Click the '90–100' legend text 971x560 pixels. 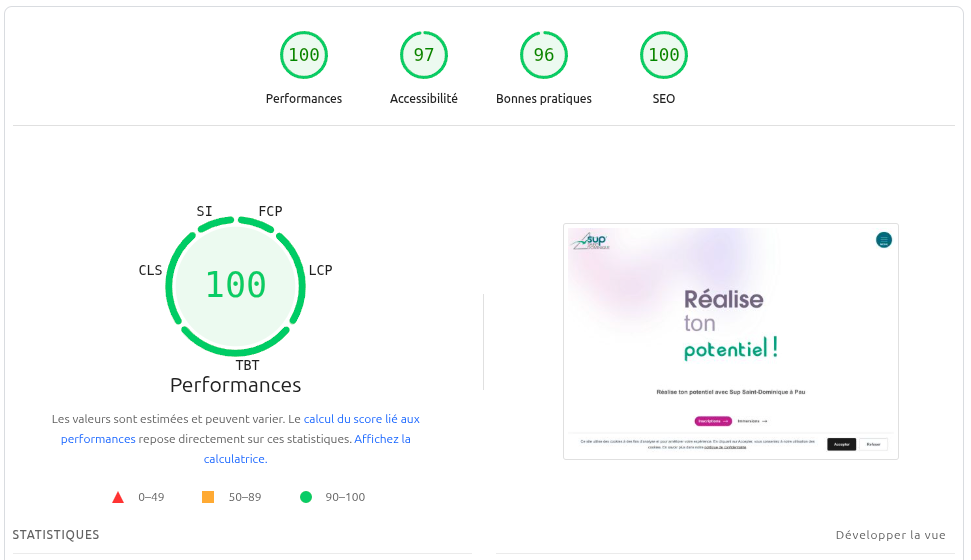[x=345, y=497]
